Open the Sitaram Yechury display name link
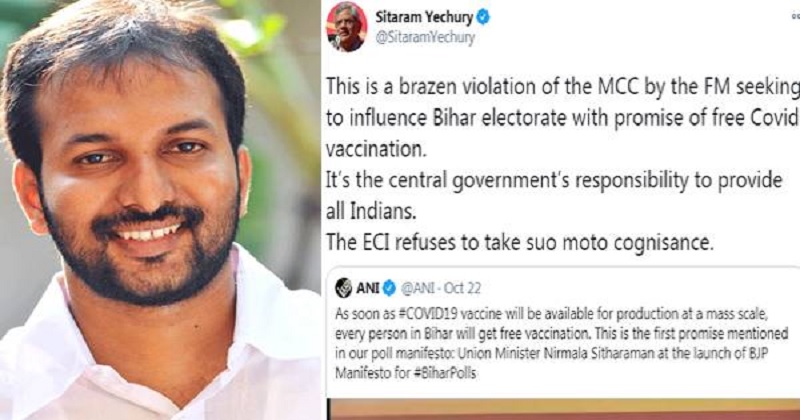The height and width of the screenshot is (420, 800). coord(424,17)
